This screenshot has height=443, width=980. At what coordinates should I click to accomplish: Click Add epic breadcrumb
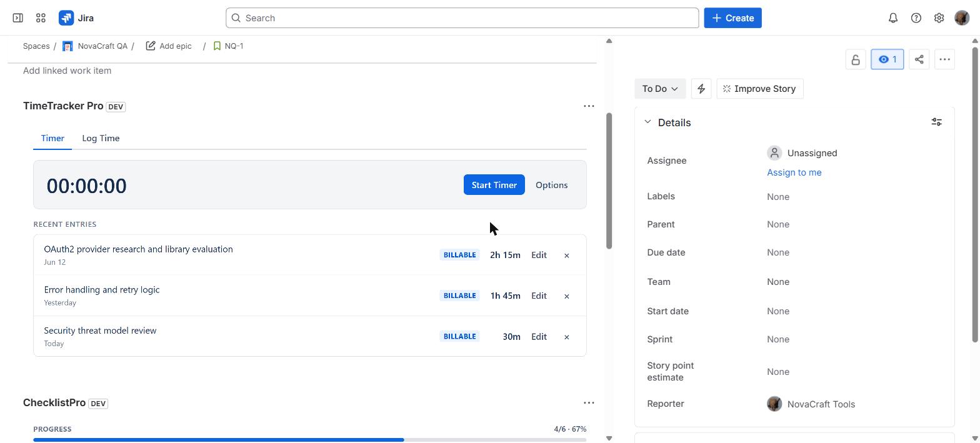tap(176, 46)
